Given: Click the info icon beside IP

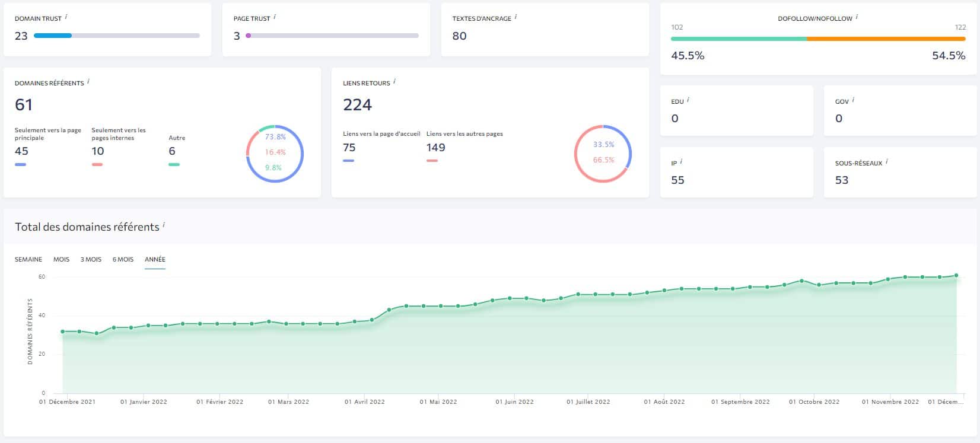Looking at the screenshot, I should (x=681, y=162).
